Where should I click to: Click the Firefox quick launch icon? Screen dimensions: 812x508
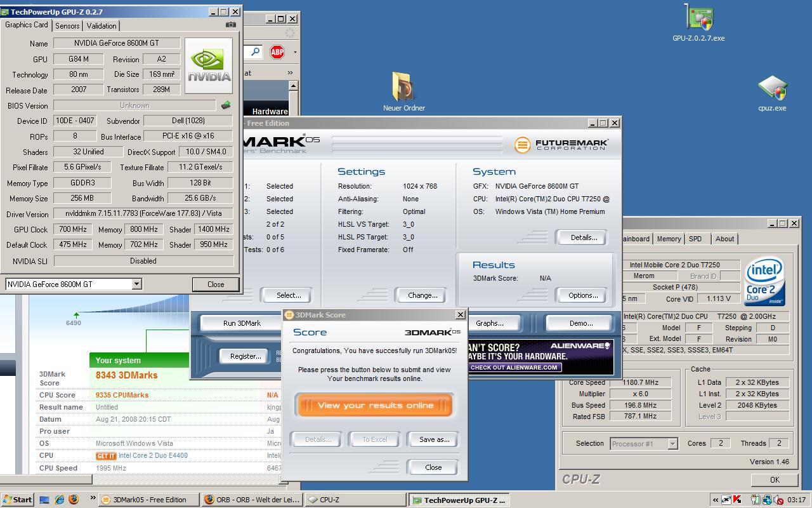click(x=74, y=499)
